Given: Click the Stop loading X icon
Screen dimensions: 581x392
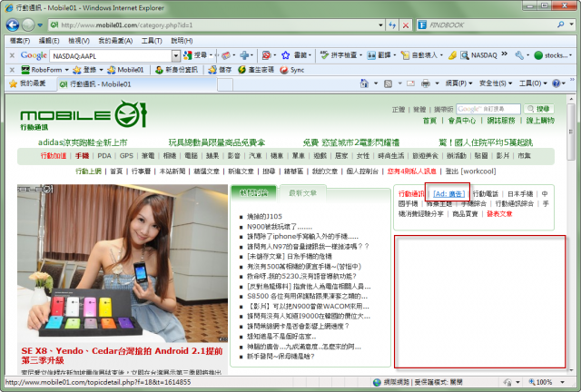Looking at the screenshot, I should [406, 25].
